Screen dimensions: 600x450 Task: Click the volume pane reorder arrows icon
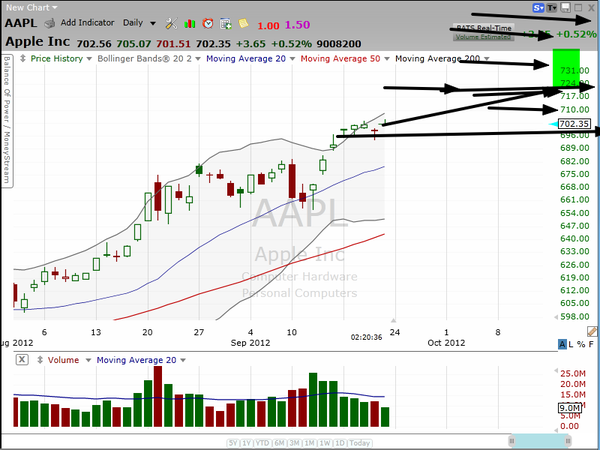point(39,360)
